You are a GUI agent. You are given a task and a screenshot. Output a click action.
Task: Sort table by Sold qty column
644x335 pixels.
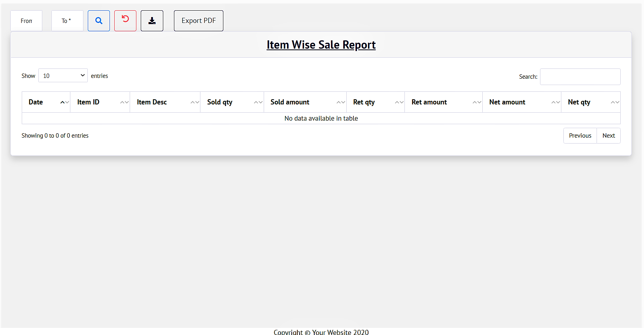click(x=232, y=102)
